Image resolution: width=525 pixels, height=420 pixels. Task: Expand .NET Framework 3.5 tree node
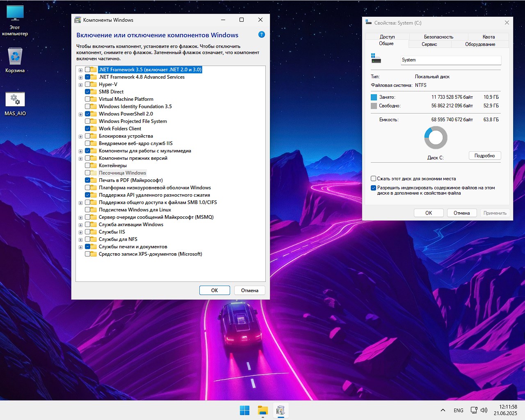(x=80, y=70)
